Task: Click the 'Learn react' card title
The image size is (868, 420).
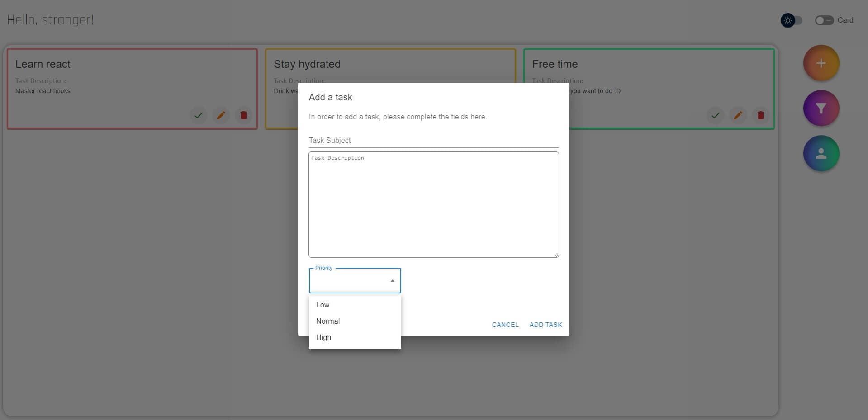Action: pyautogui.click(x=43, y=64)
